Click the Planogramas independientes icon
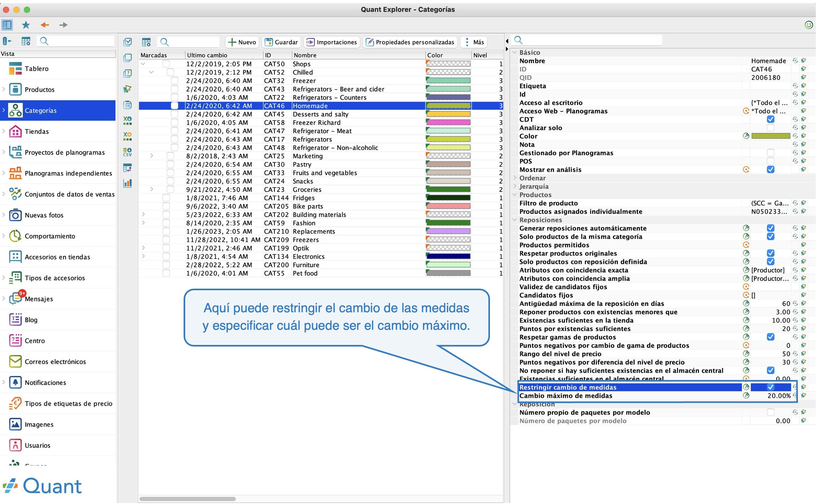The image size is (816, 504). pyautogui.click(x=15, y=173)
